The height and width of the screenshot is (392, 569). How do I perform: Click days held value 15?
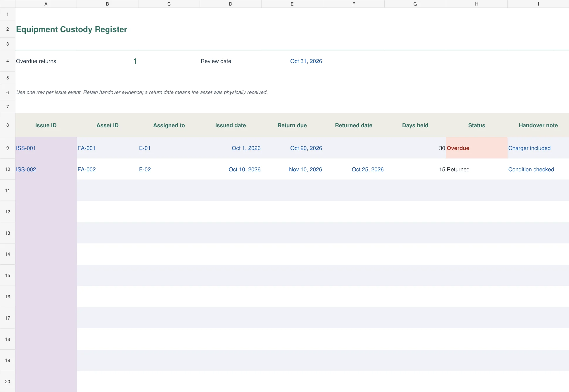(415, 169)
